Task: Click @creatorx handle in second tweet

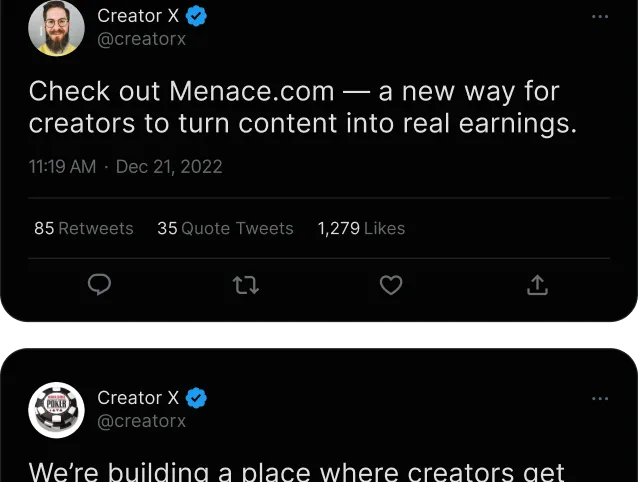Action: click(x=141, y=421)
